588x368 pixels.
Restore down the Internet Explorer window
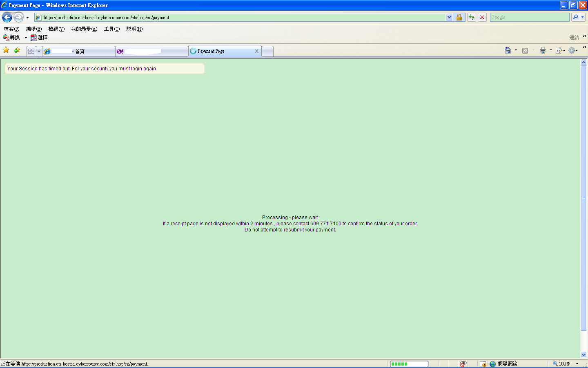[x=574, y=5]
